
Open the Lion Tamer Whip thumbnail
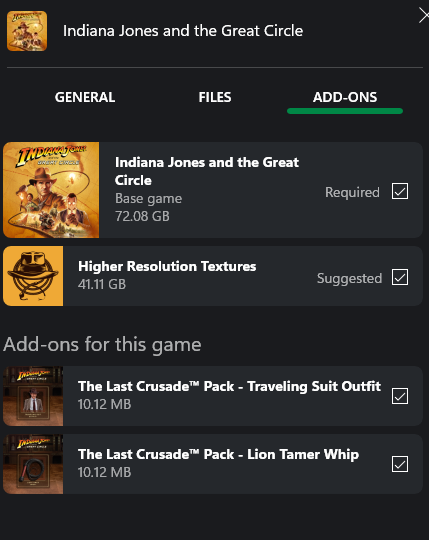click(33, 464)
